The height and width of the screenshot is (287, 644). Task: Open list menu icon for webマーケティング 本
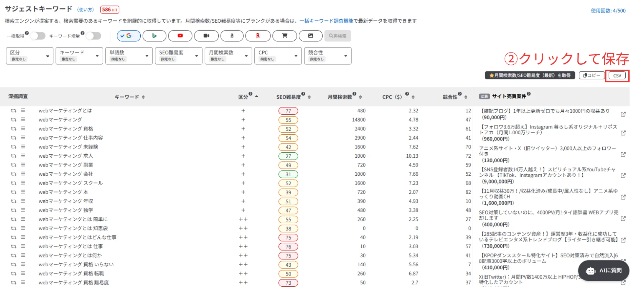point(23,192)
